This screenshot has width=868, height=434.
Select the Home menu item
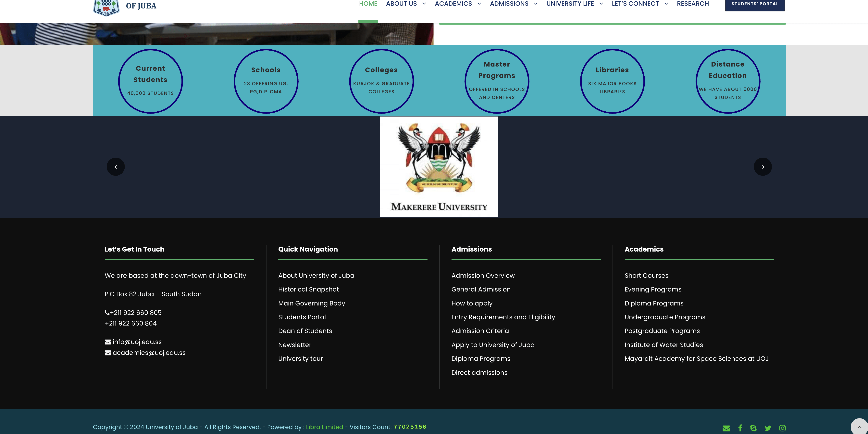coord(368,4)
